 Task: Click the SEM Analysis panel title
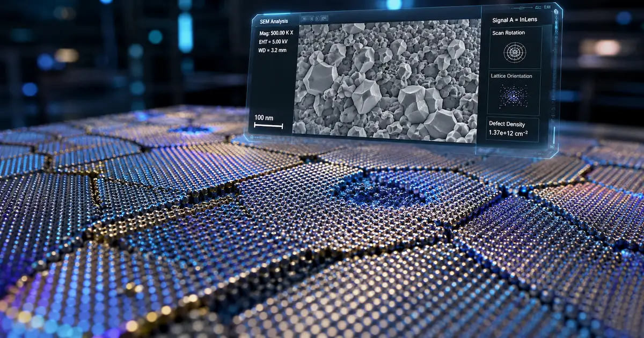pyautogui.click(x=273, y=21)
